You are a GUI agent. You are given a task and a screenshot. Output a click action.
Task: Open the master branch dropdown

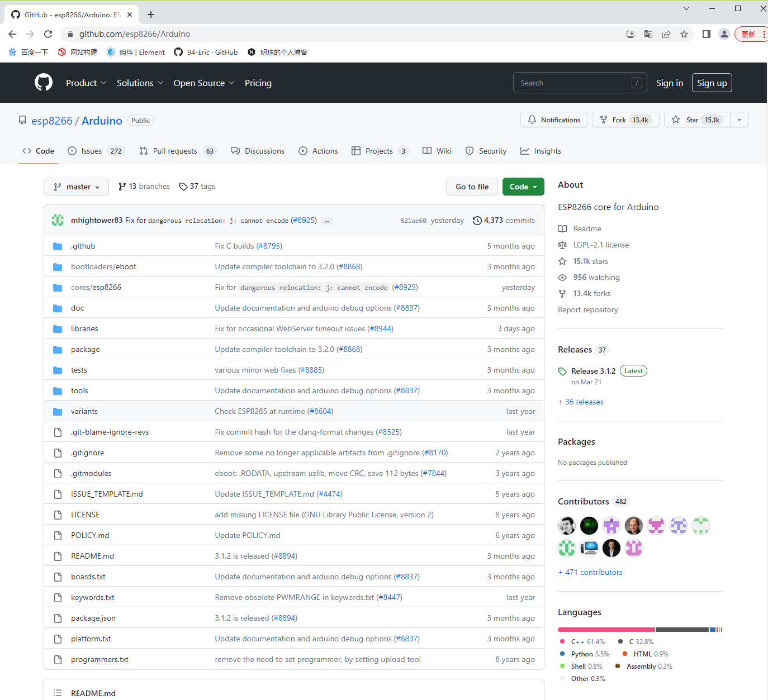click(76, 187)
